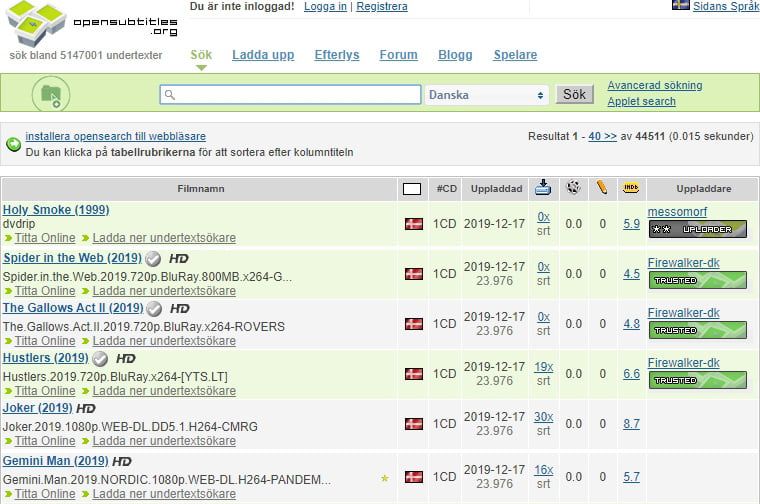Sort by #CD column header

pyautogui.click(x=446, y=189)
